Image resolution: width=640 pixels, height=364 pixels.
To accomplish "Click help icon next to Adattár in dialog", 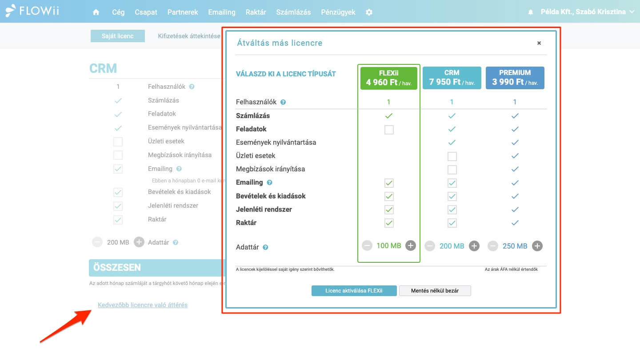I will tap(265, 247).
